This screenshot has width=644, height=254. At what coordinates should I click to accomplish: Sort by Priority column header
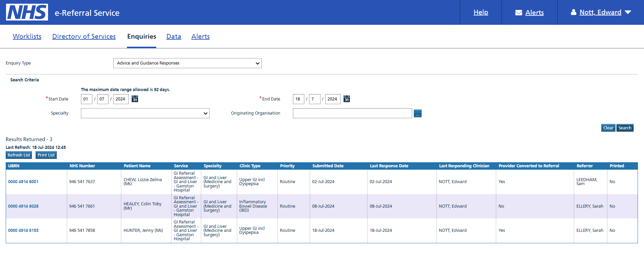[x=287, y=166]
